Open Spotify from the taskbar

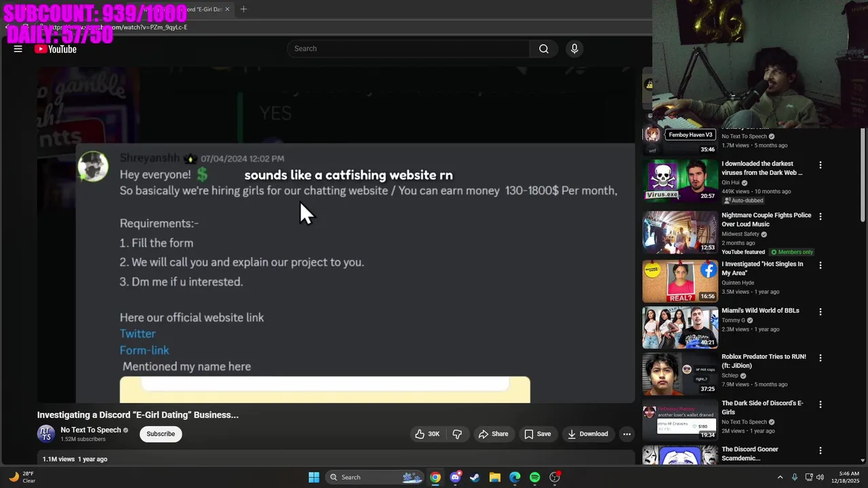tap(534, 477)
